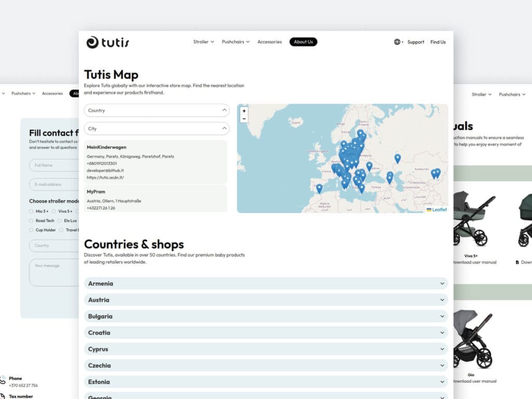Open the Stroller menu in front window
The image size is (532, 399).
[204, 42]
